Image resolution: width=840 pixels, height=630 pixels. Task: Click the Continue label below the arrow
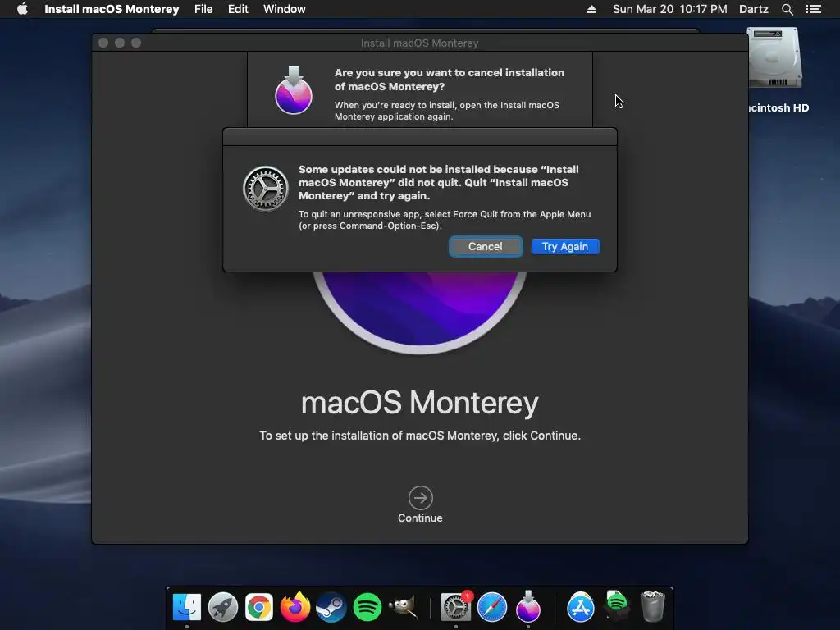click(420, 518)
